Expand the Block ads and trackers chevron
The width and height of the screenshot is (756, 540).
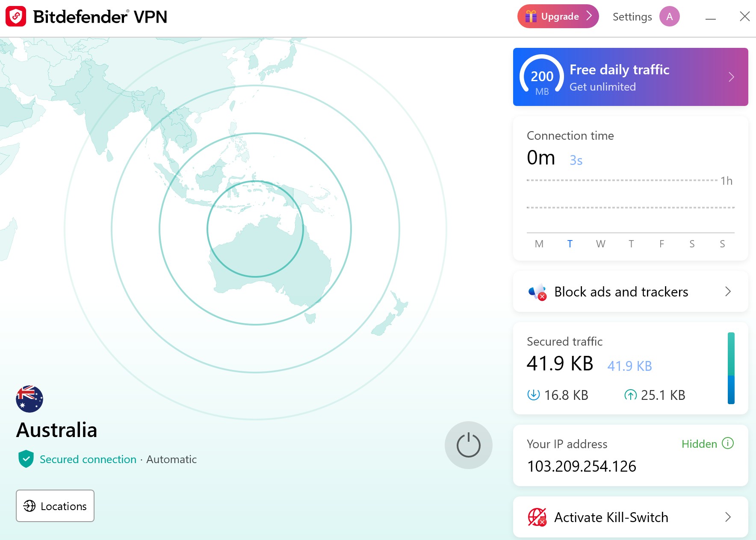(x=728, y=292)
